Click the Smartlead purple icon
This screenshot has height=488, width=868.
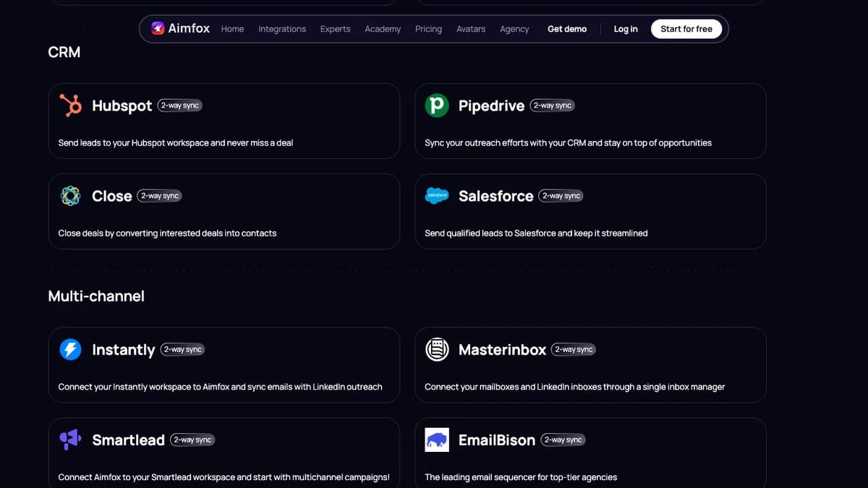[x=70, y=440]
